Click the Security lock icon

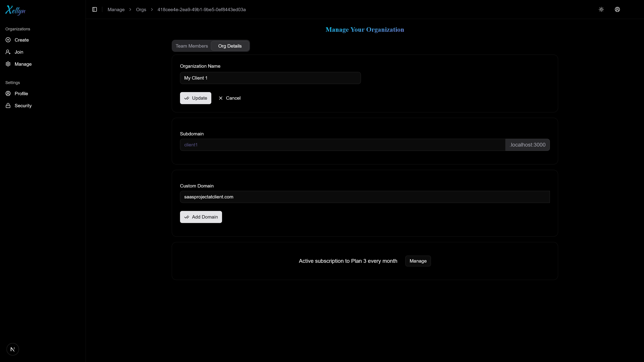pos(8,106)
